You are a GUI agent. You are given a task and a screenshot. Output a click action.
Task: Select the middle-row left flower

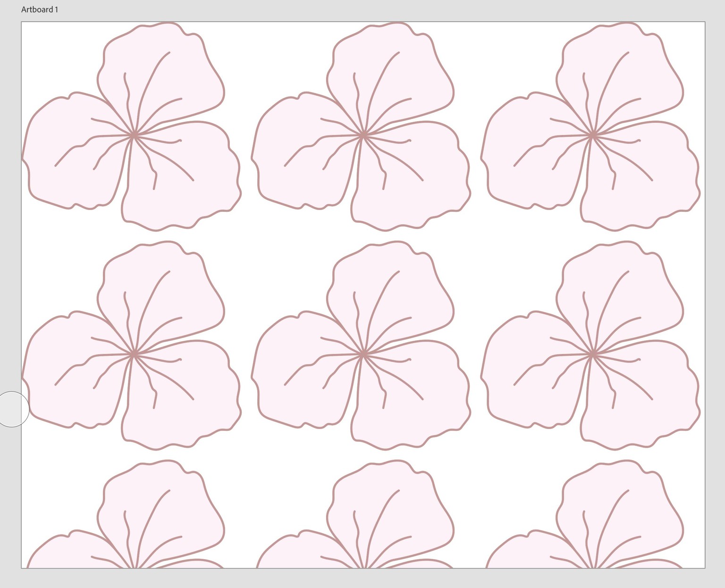coord(132,345)
